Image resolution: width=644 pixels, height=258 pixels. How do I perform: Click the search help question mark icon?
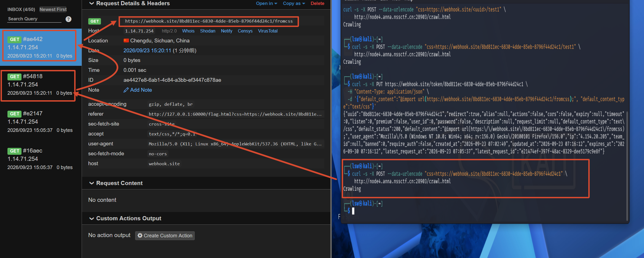(68, 19)
